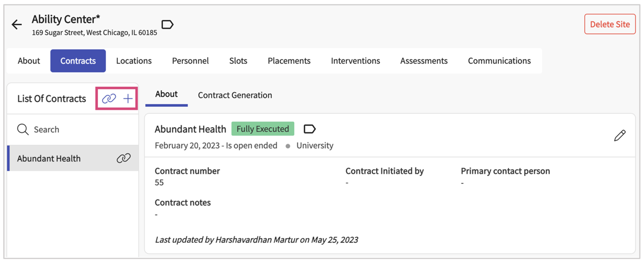
Task: Click the tag icon next to Fully Executed
Action: tap(309, 129)
